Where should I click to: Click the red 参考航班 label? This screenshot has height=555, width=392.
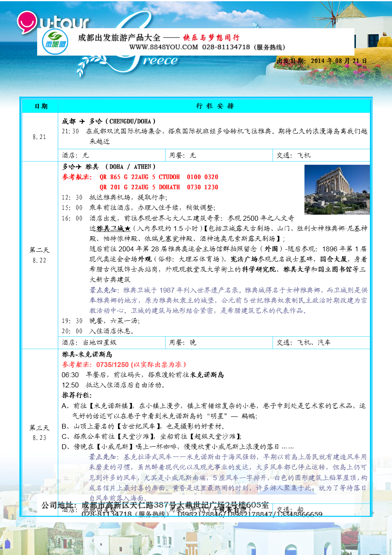[77, 177]
